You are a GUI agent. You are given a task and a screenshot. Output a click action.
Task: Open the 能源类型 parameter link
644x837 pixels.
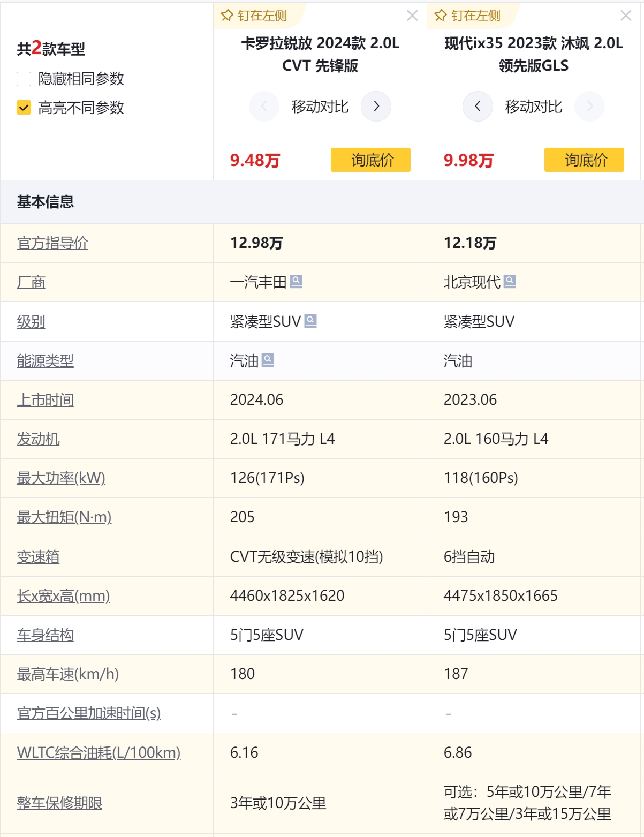[x=45, y=360]
